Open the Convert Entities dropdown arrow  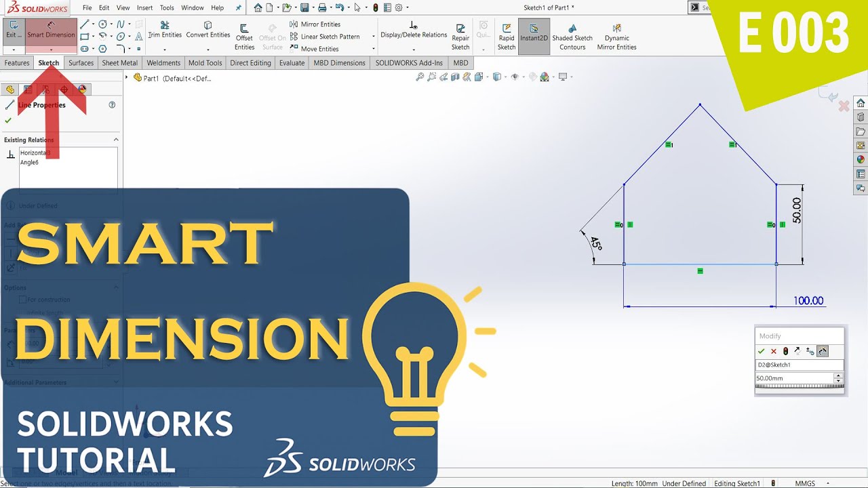coord(208,49)
